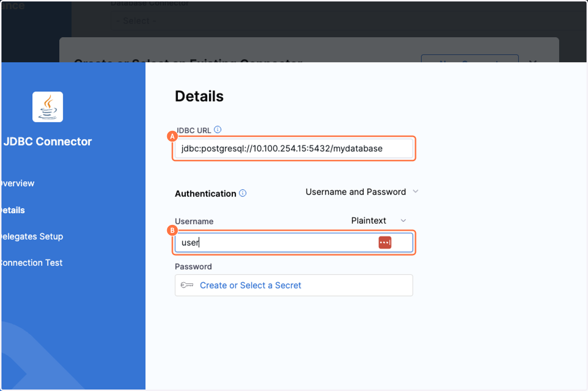The image size is (588, 391).
Task: Click the Details heading text
Action: tap(199, 97)
